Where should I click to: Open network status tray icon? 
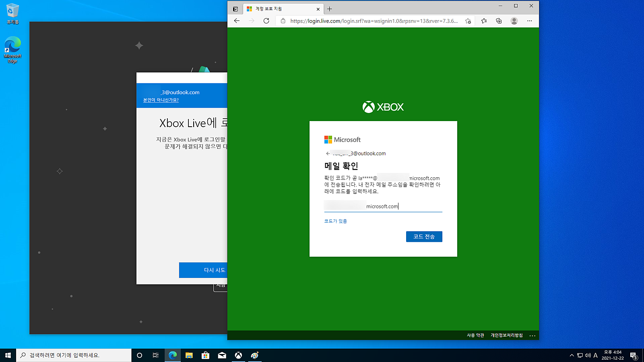580,355
